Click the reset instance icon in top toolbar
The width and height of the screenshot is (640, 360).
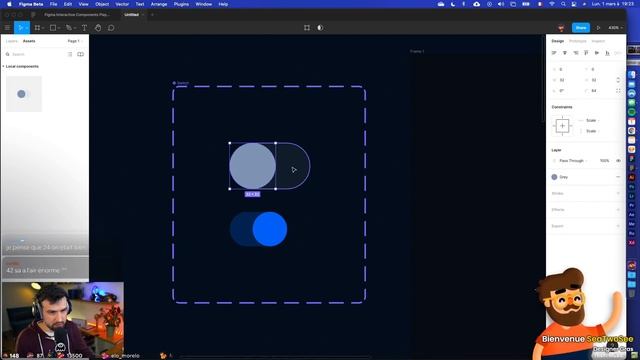(307, 28)
